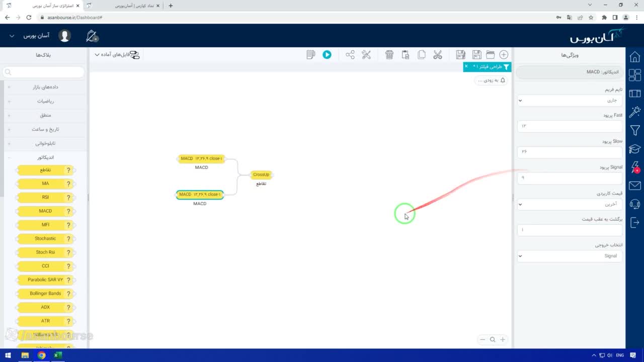The image size is (644, 362).
Task: Open the folder icon in toolbar
Action: coord(490,55)
